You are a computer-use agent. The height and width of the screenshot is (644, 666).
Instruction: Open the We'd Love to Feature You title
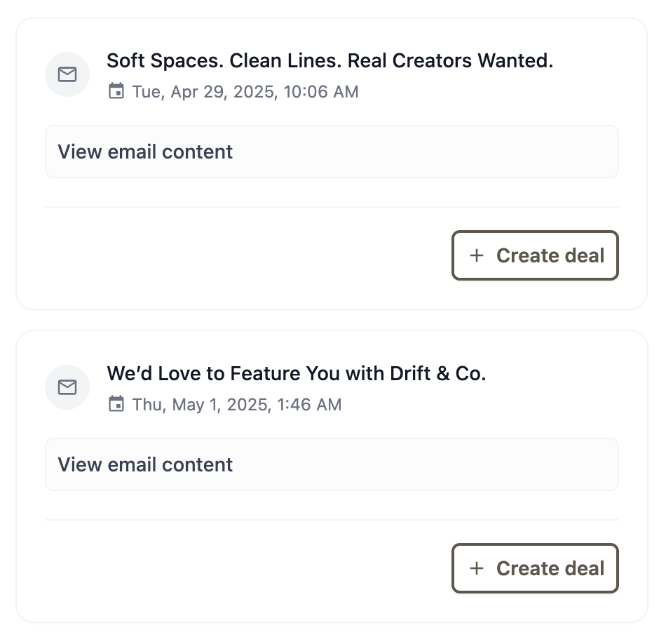tap(296, 374)
